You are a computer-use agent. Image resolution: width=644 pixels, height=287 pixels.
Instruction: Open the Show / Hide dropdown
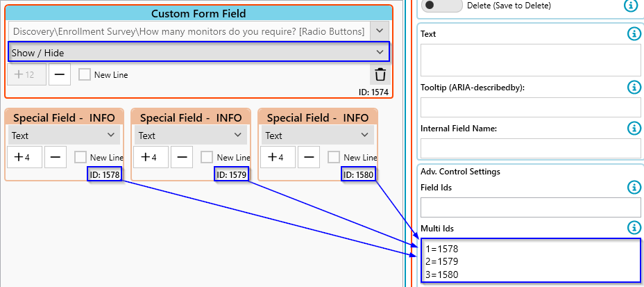pos(198,53)
